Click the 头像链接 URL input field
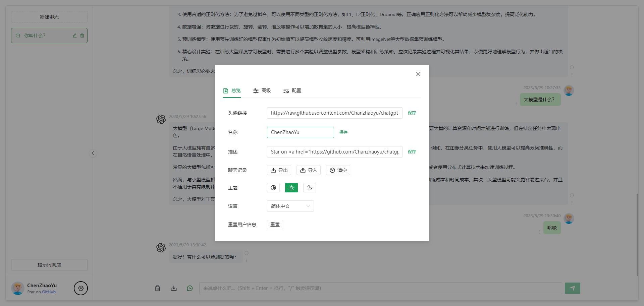 334,113
